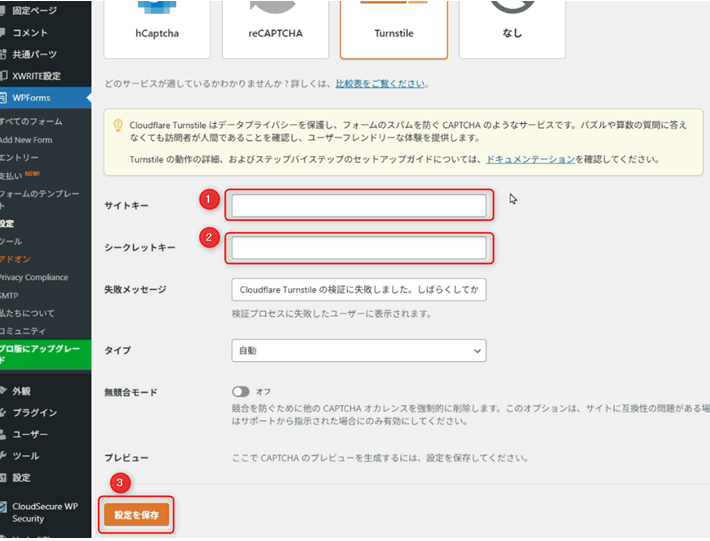Open the ドキュメンテーション link

(530, 159)
